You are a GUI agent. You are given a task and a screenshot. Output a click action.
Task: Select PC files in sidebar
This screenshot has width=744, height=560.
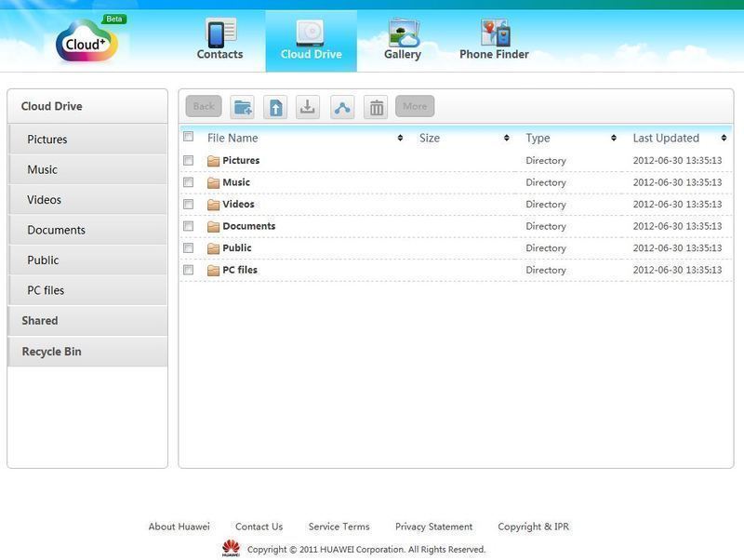[87, 290]
